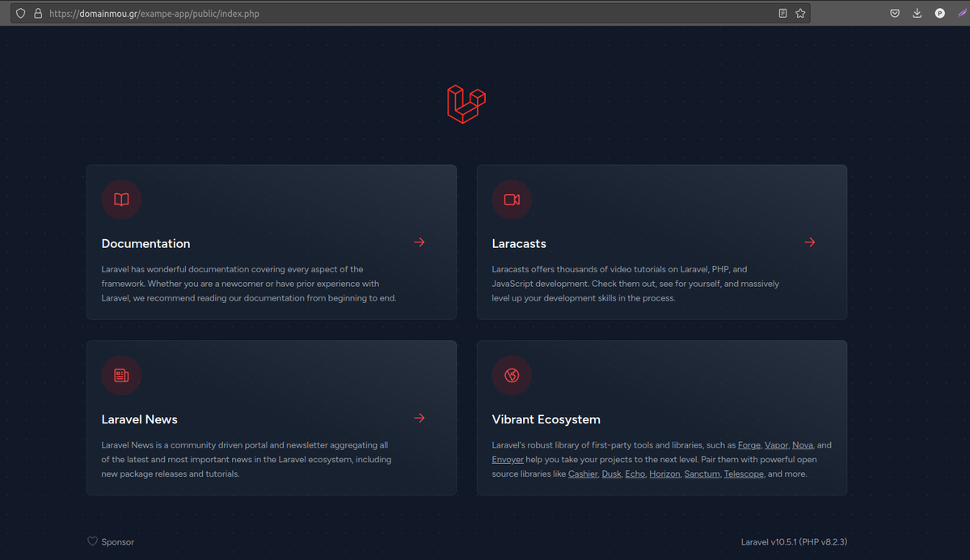Click the Laravel News card description paragraph

tap(247, 460)
